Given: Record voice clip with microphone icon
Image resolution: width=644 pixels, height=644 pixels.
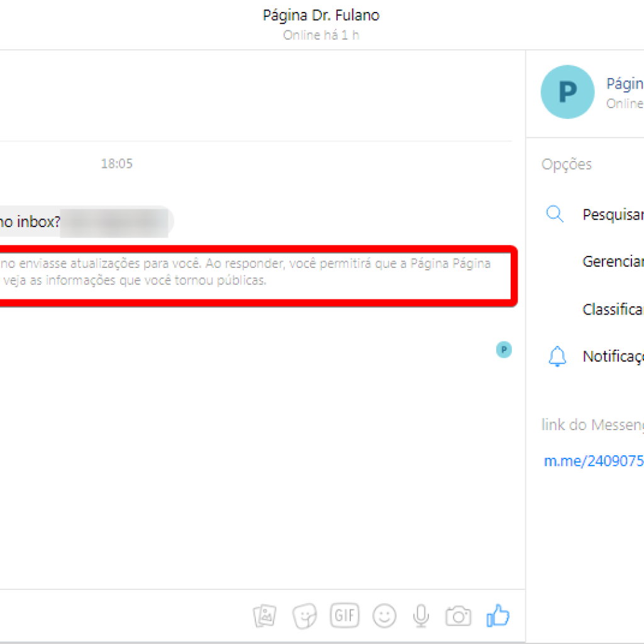Looking at the screenshot, I should (x=421, y=616).
